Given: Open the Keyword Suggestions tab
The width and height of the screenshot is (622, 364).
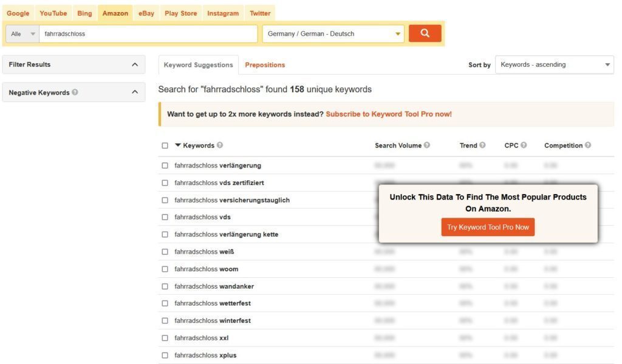Looking at the screenshot, I should pyautogui.click(x=199, y=64).
